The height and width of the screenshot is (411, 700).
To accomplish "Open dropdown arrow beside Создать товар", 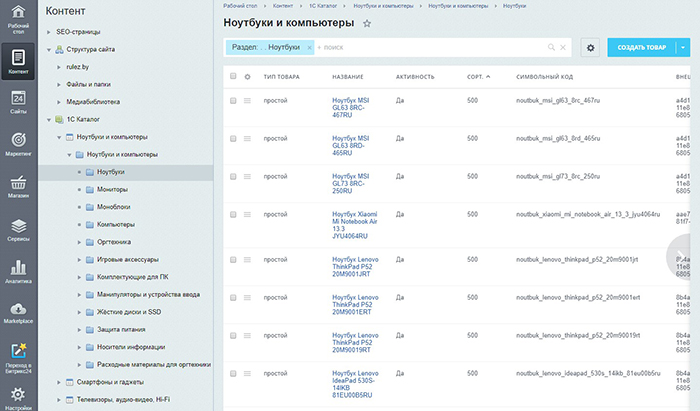I will [683, 47].
